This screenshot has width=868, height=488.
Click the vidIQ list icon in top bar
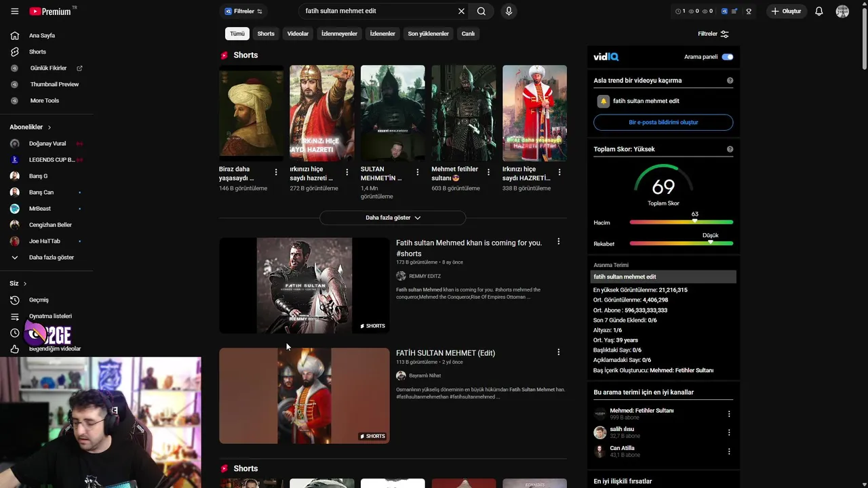734,12
